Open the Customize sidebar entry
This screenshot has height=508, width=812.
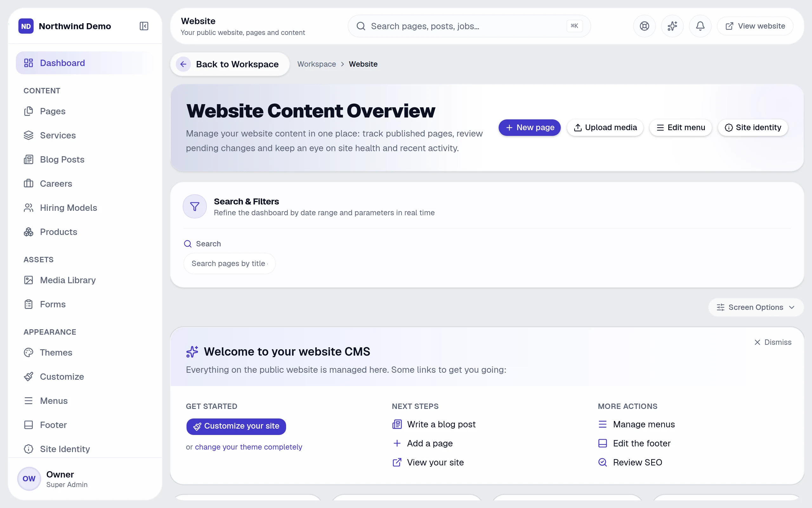85,377
